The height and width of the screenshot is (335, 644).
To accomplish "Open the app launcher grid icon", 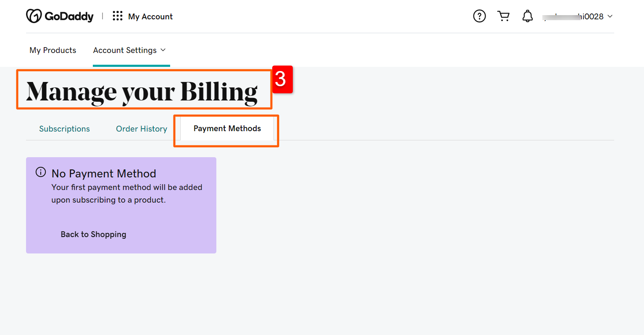I will (x=118, y=16).
